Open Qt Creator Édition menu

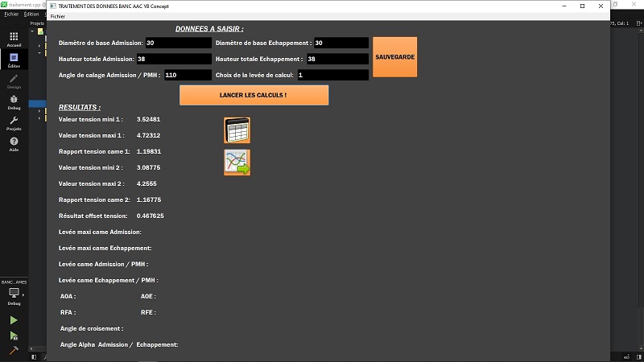(31, 14)
